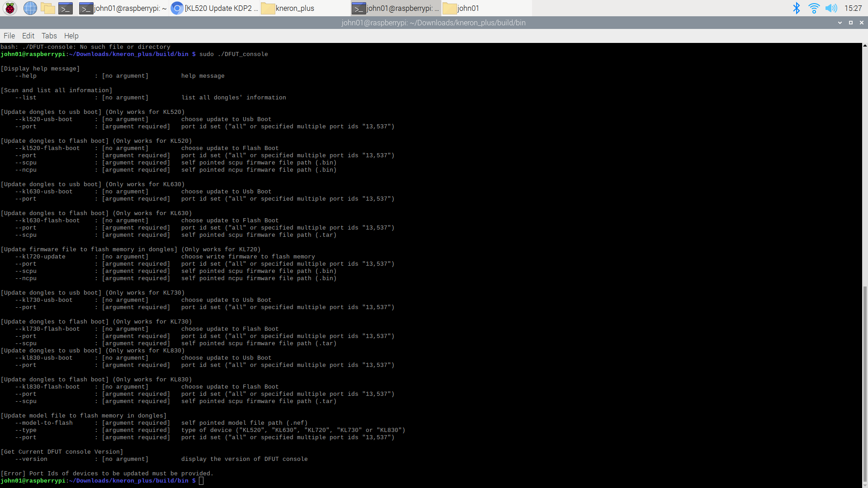Click the "--kl520-flash-boot" option text
868x488 pixels.
coord(47,148)
